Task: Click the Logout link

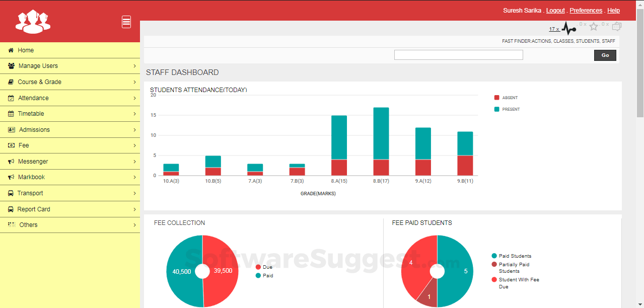Action: coord(555,10)
